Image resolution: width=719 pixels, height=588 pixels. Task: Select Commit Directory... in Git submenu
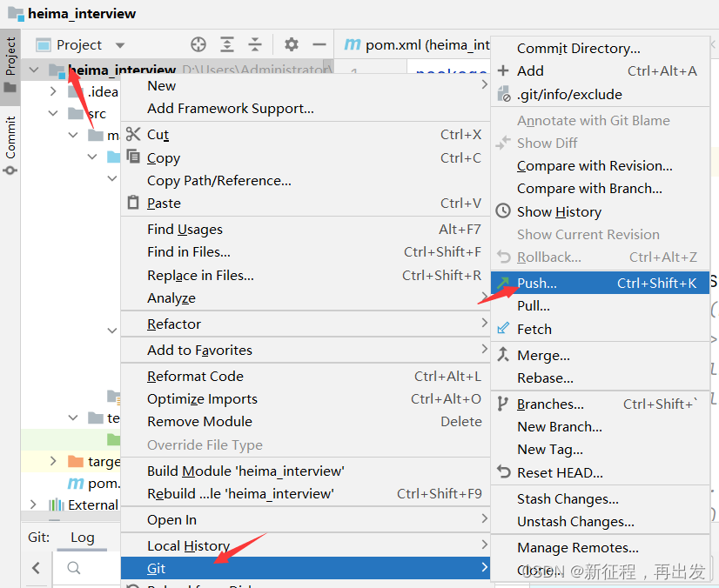pos(601,48)
